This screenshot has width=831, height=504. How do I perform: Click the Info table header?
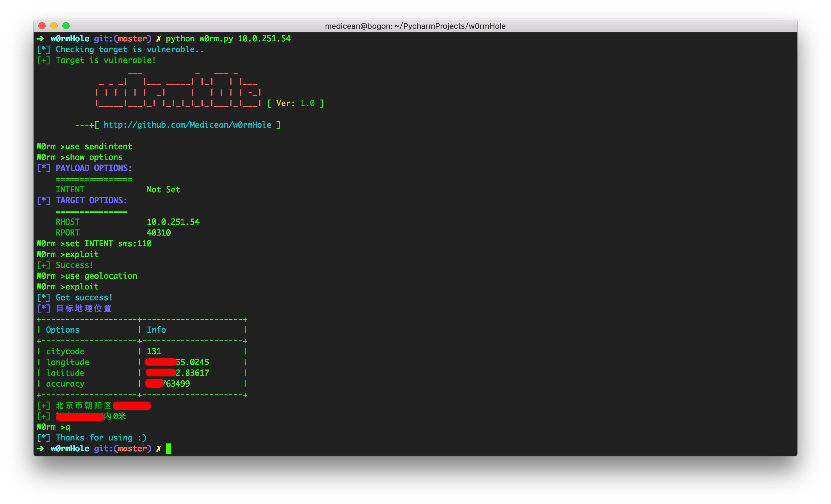point(156,330)
